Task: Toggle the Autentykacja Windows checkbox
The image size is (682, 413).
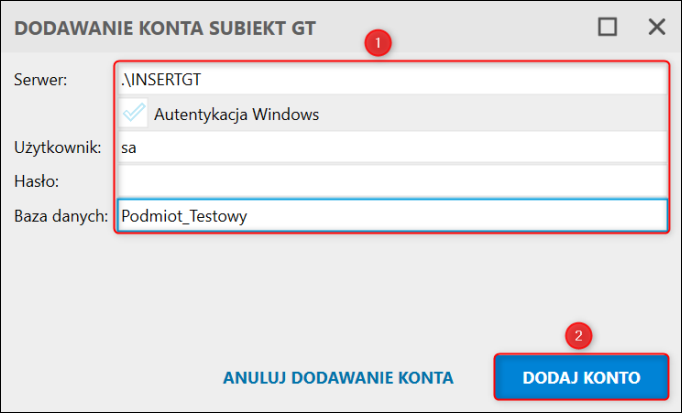Action: tap(133, 113)
